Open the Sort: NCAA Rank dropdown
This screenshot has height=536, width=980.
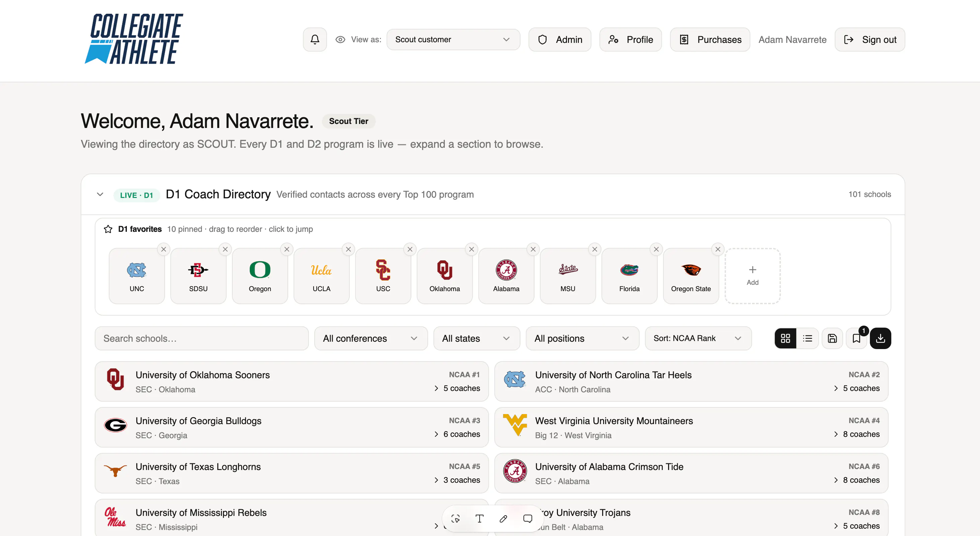point(699,338)
